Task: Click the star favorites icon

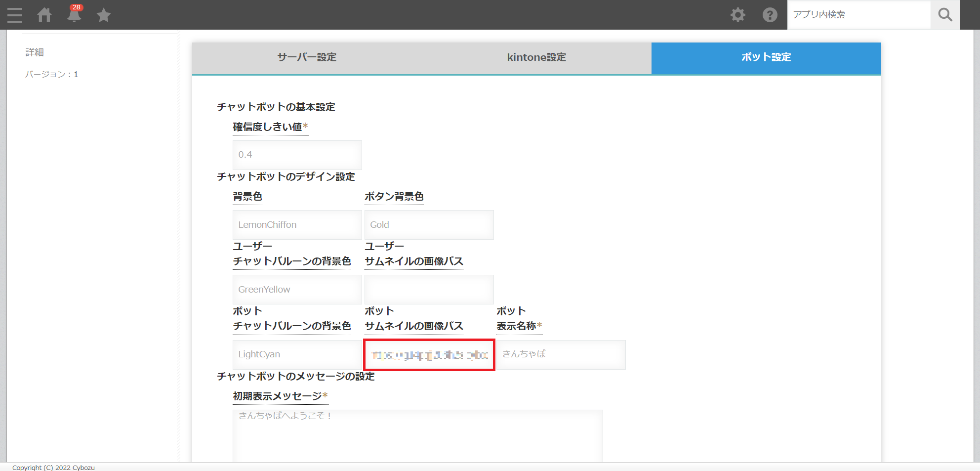Action: tap(104, 15)
